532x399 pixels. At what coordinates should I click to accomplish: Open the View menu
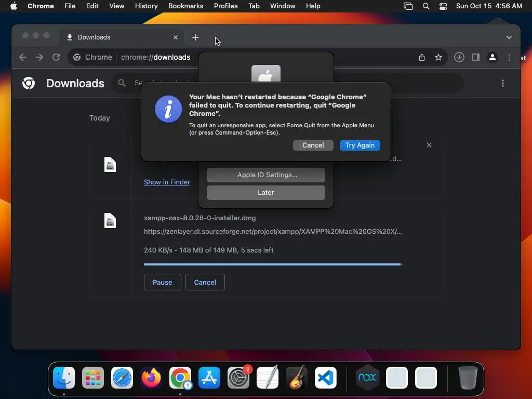pos(116,6)
